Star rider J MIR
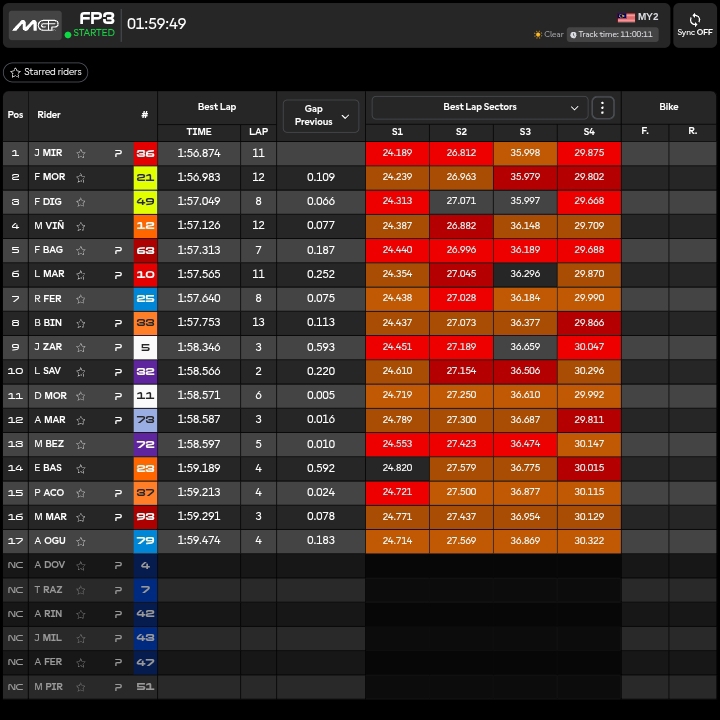 pos(81,153)
